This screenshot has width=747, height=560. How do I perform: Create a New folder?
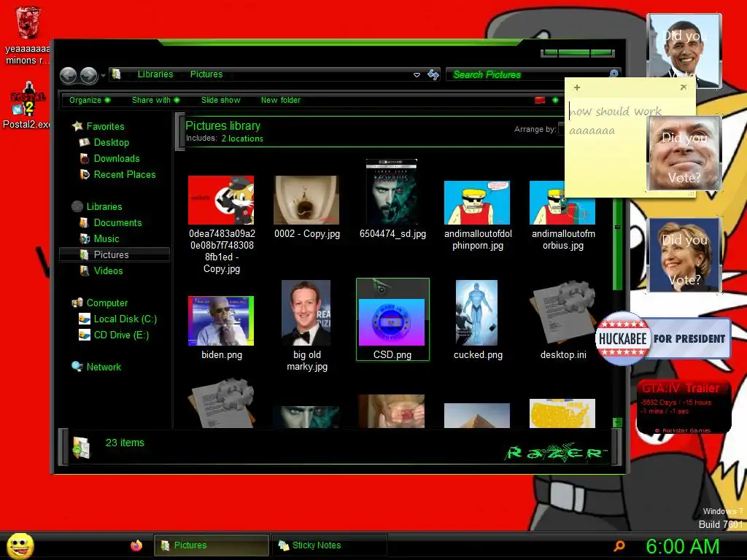click(281, 100)
